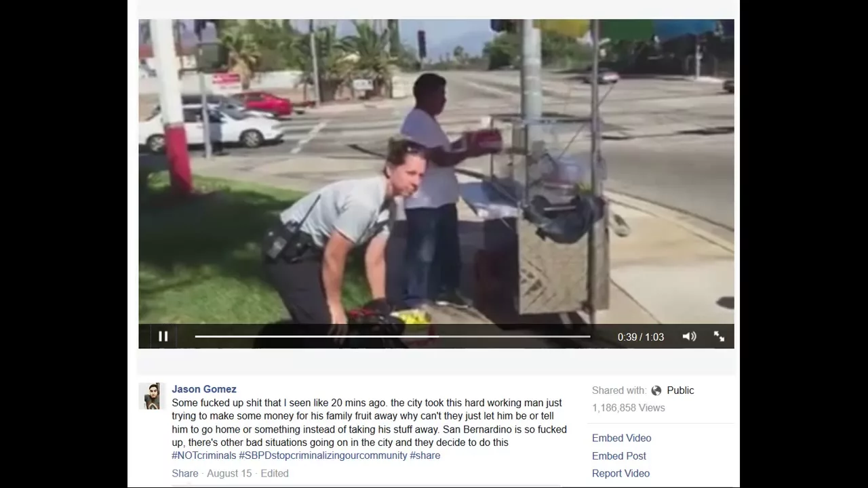Select the Embed Video option
868x488 pixels.
coord(621,438)
